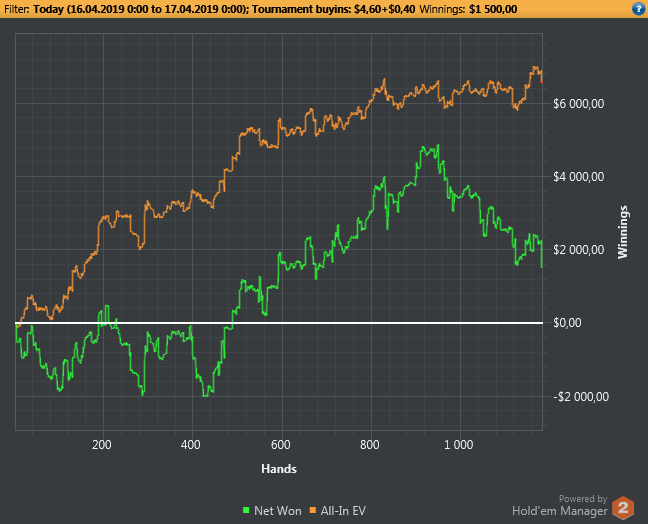Click the Hands x-axis title

(x=279, y=469)
